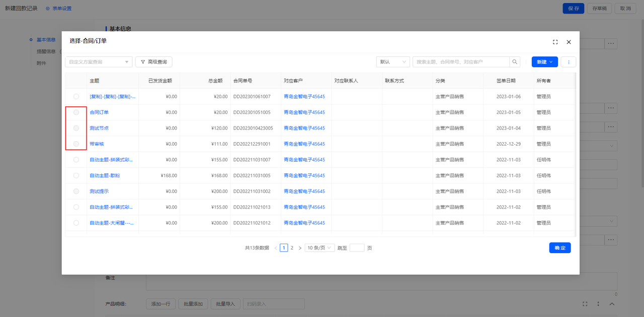The height and width of the screenshot is (317, 644).
Task: Click 批量导入 in the background form
Action: coord(225,304)
